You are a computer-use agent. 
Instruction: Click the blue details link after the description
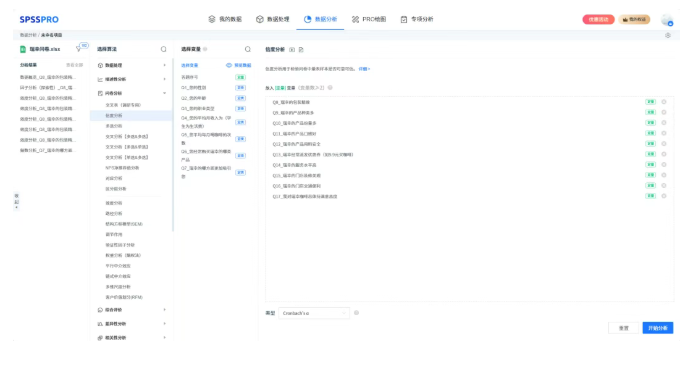click(x=364, y=69)
